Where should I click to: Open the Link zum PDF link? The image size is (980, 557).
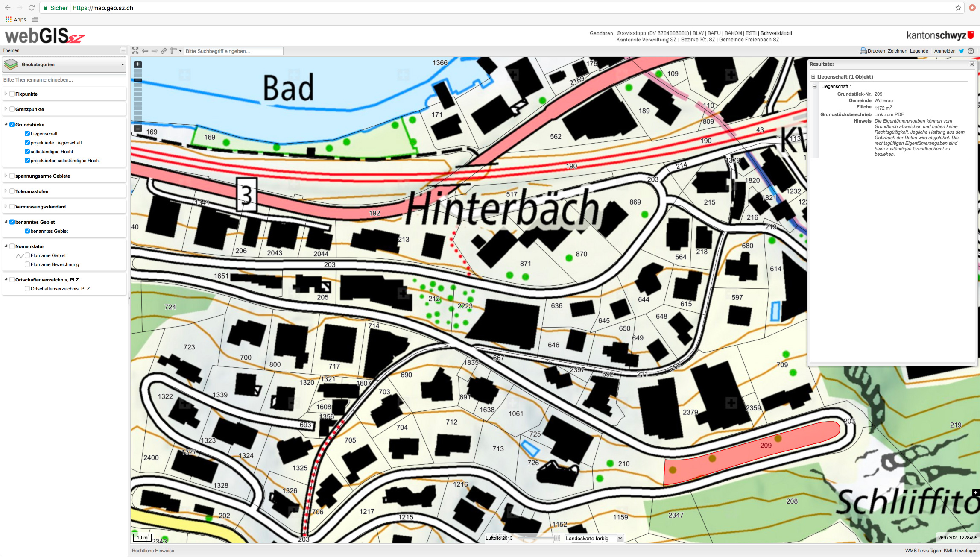(889, 114)
